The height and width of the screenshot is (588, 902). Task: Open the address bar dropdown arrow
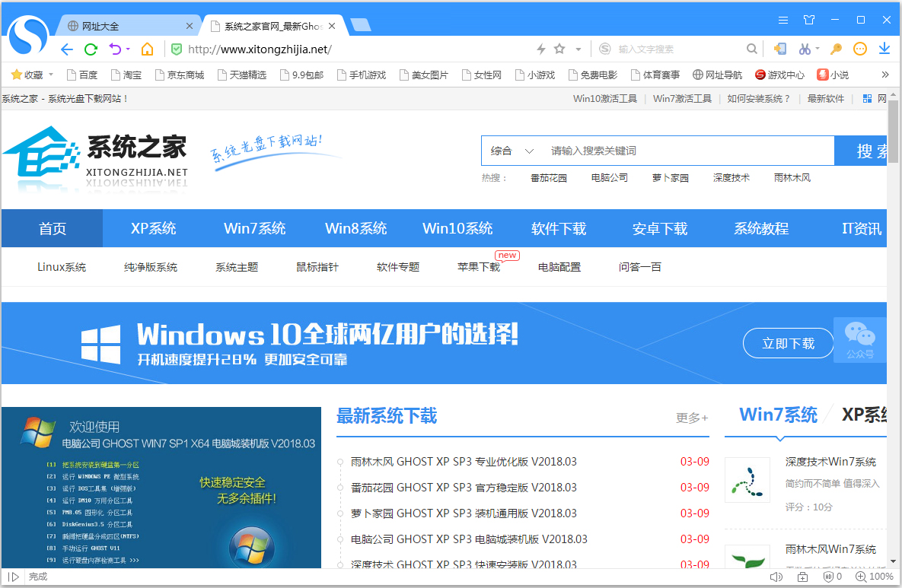[578, 49]
